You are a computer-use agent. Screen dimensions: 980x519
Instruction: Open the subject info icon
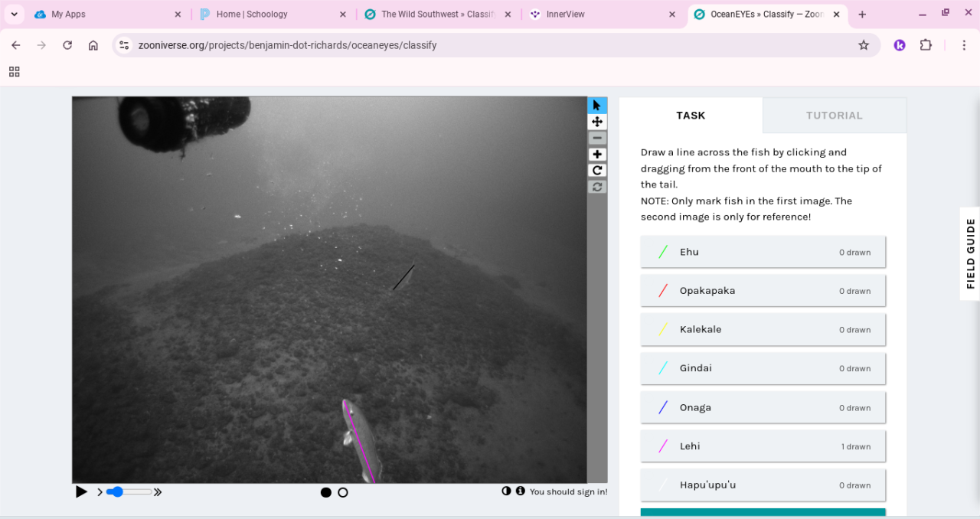(521, 491)
